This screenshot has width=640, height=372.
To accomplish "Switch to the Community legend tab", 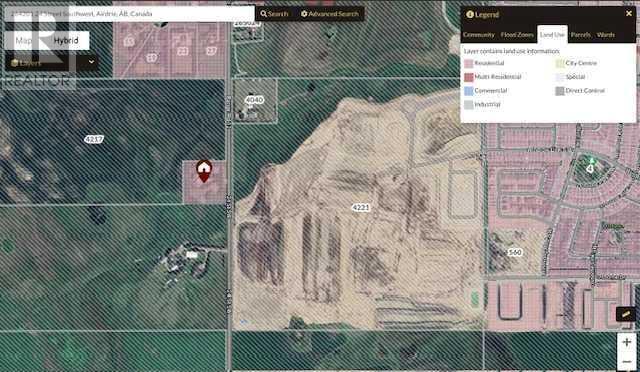I will pyautogui.click(x=479, y=35).
